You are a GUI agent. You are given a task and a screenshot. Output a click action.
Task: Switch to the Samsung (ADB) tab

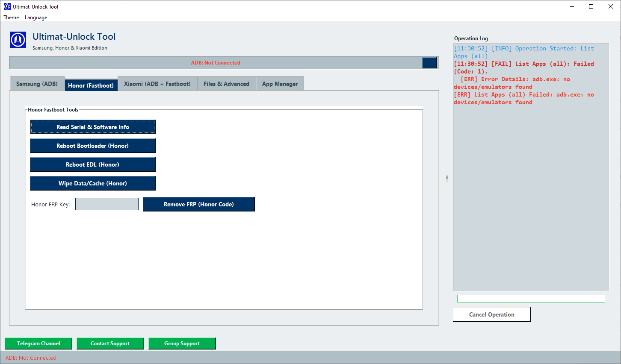pos(37,83)
